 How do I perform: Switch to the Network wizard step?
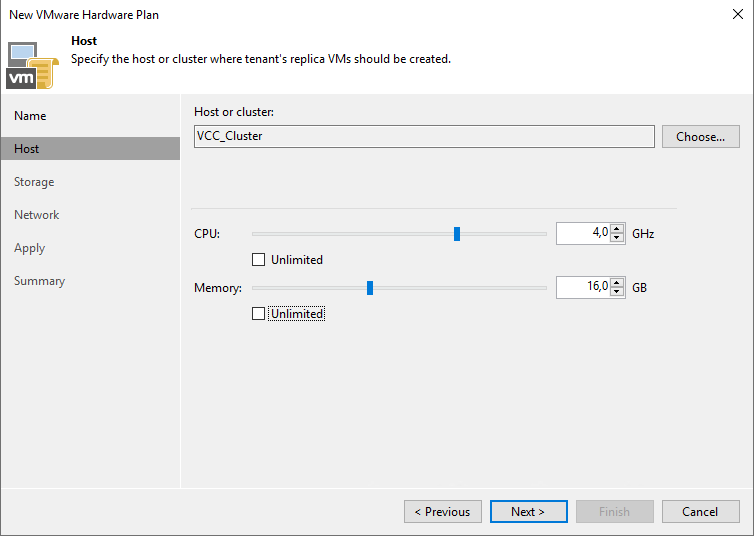(37, 215)
